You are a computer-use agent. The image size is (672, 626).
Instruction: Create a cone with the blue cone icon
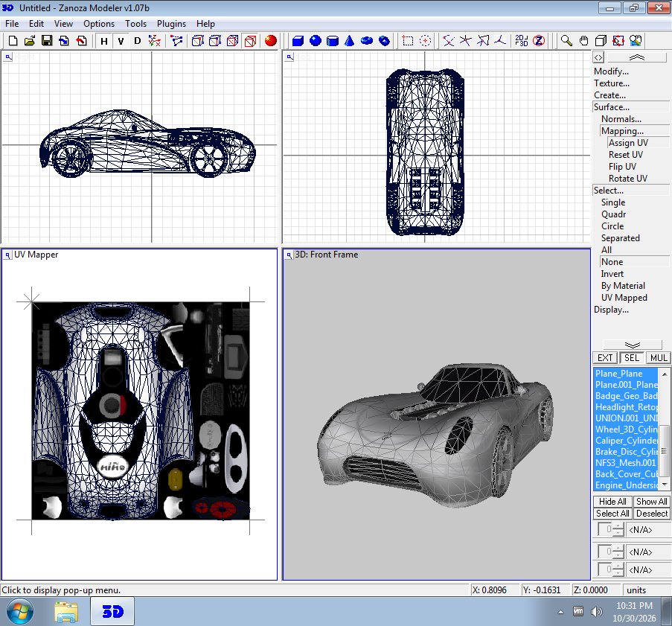point(350,41)
